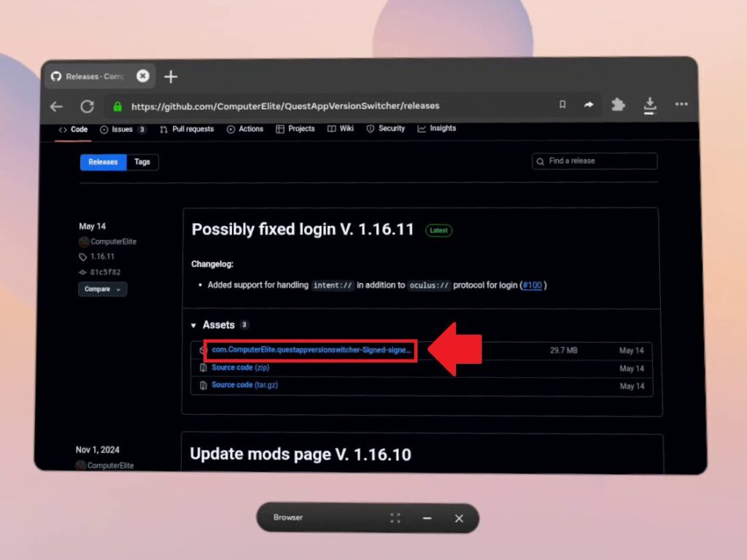Click the share arrow icon

589,105
